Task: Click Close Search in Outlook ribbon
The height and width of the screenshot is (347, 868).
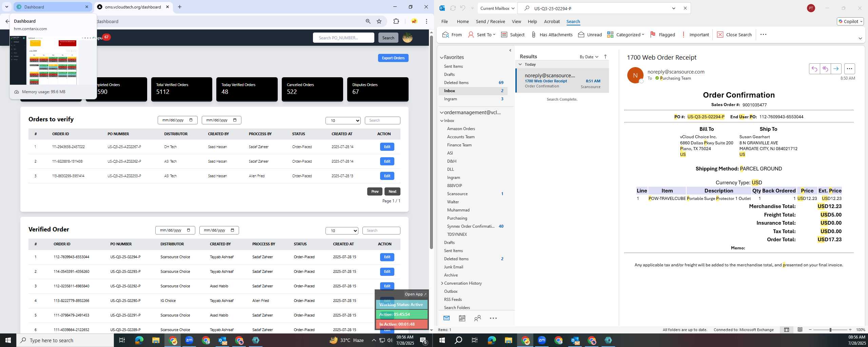Action: click(x=734, y=35)
